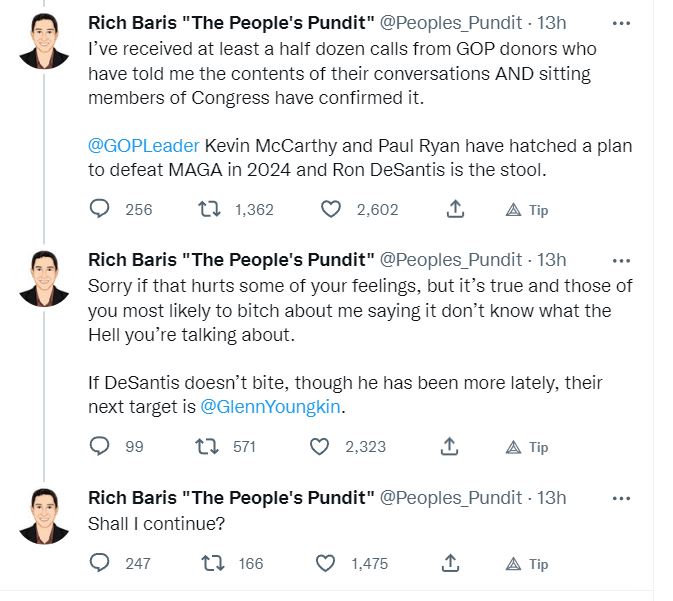Open the first tweet's profile avatar
Viewport: 673px width, 601px height.
point(44,43)
